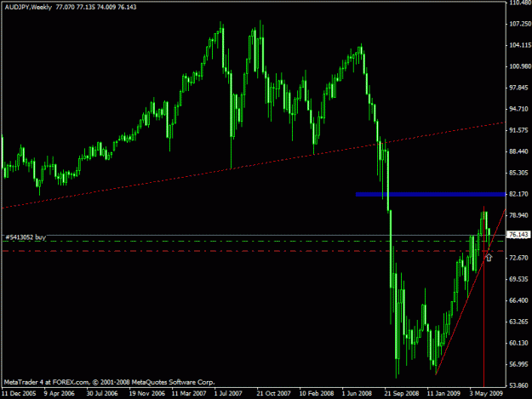This screenshot has width=532, height=399.
Task: Select the blue horizontal resistance bar
Action: point(431,194)
